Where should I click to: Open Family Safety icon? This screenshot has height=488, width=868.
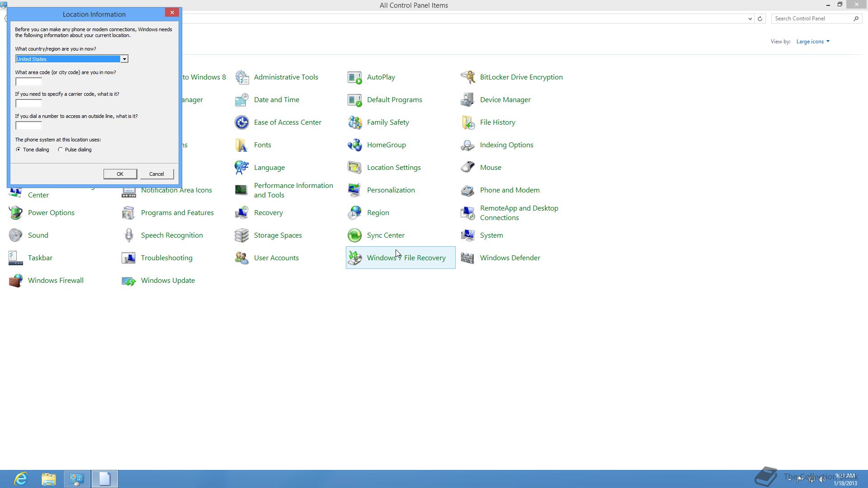coord(355,122)
